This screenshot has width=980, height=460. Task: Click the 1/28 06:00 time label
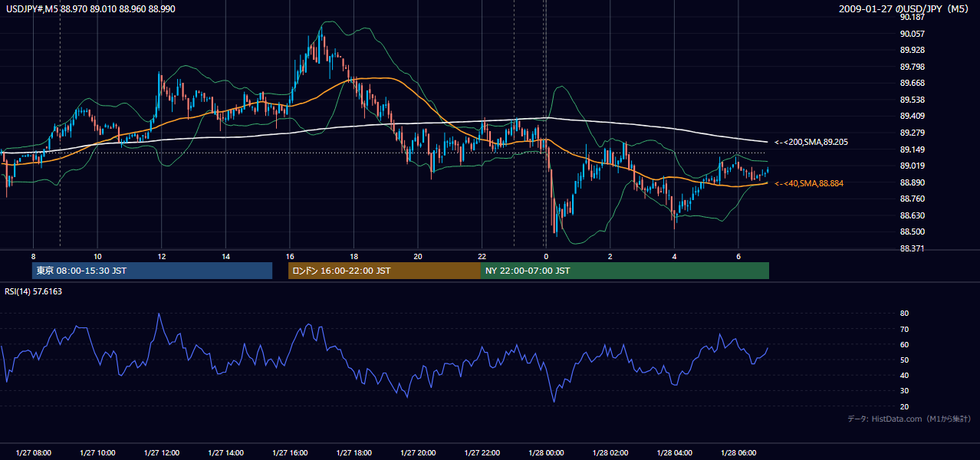click(738, 453)
